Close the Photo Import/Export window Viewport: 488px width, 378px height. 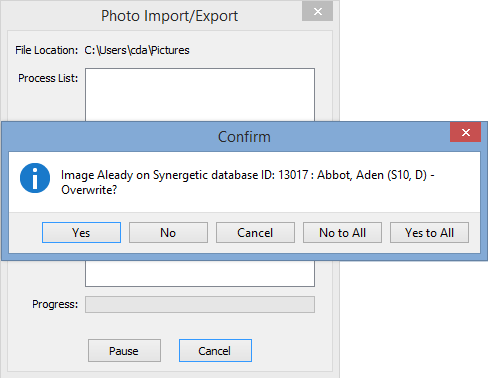318,11
